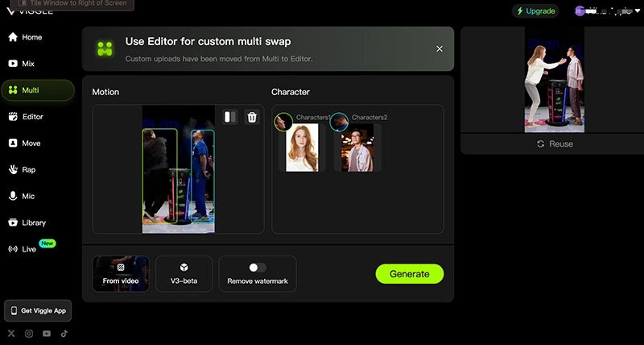644x345 pixels.
Task: Switch to the Move section
Action: (x=25, y=143)
